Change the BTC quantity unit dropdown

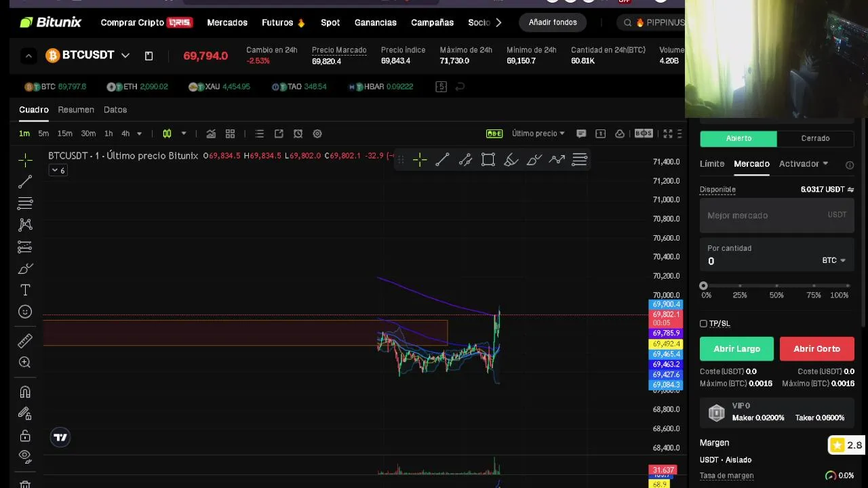pos(834,260)
